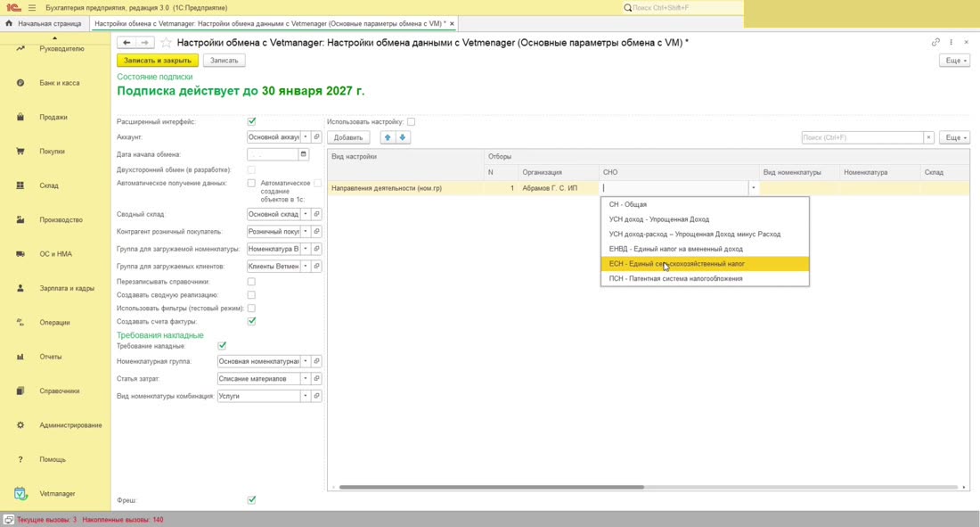Collapse the СНО cell dropdown arrow
This screenshot has height=527, width=980.
pos(753,188)
